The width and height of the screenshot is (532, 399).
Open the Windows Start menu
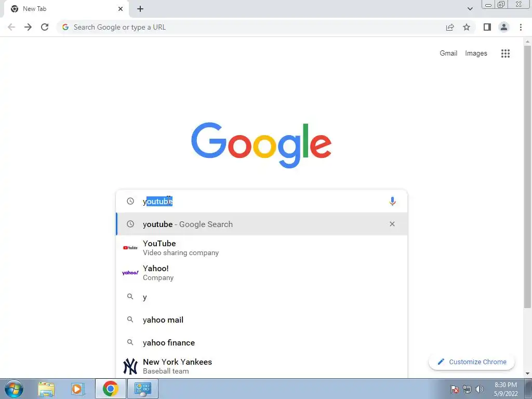[14, 389]
